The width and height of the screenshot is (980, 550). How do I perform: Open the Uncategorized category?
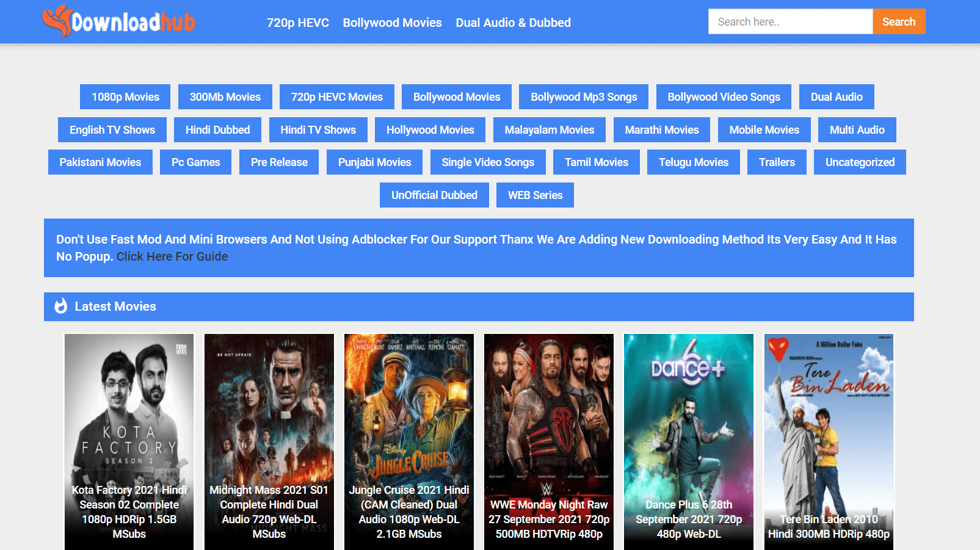pos(860,162)
